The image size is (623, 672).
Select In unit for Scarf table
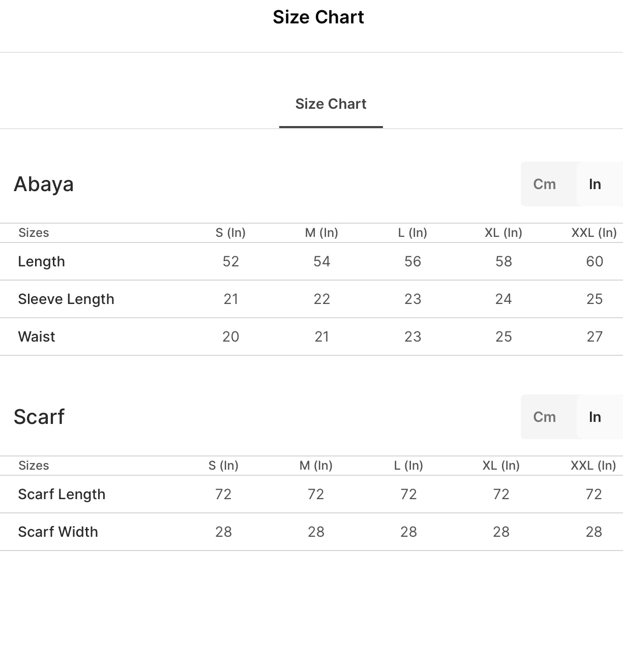coord(595,417)
